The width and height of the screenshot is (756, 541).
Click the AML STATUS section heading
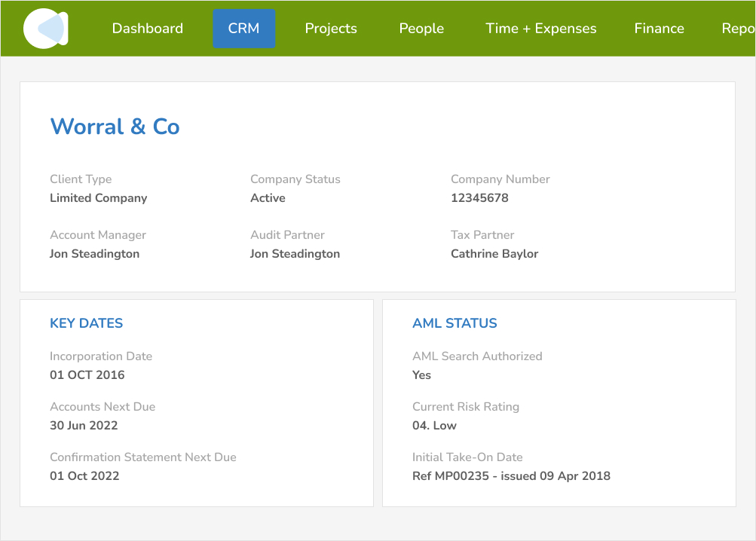(x=455, y=323)
